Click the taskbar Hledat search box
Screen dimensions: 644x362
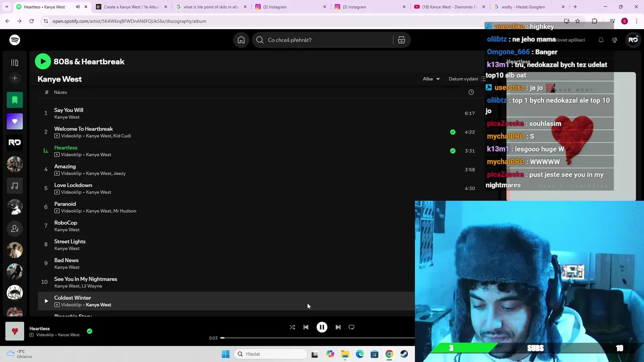coord(271,354)
